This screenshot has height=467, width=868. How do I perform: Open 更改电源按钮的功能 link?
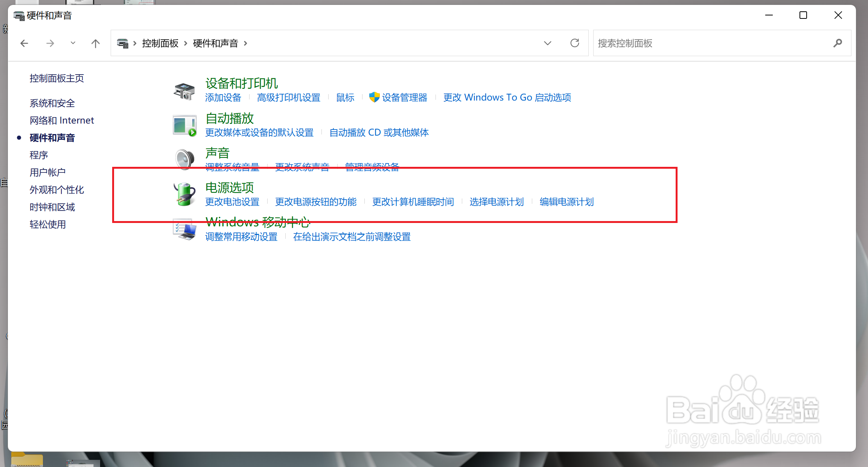tap(315, 202)
